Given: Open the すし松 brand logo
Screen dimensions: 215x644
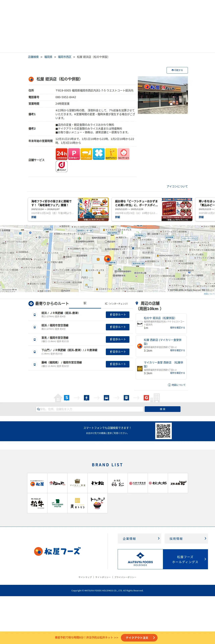Looking at the screenshot, I should coord(98,483).
